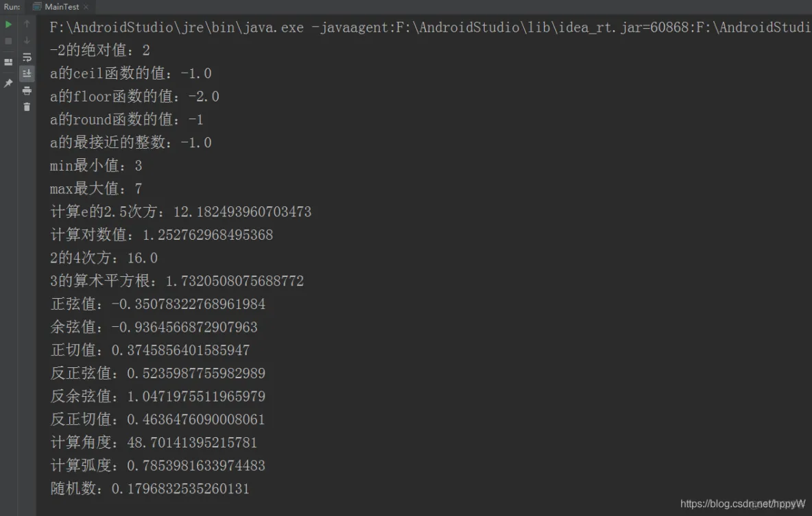Click the Run tool window label
The width and height of the screenshot is (812, 516).
12,7
